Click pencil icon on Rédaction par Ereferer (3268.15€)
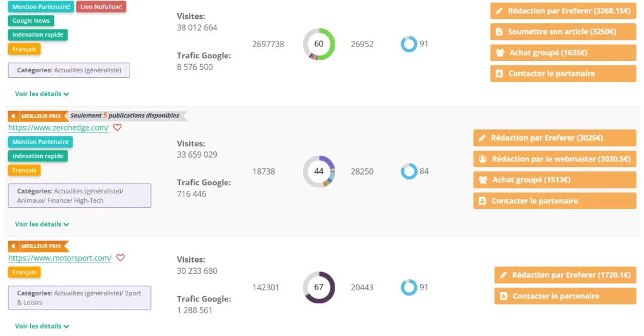 point(499,11)
